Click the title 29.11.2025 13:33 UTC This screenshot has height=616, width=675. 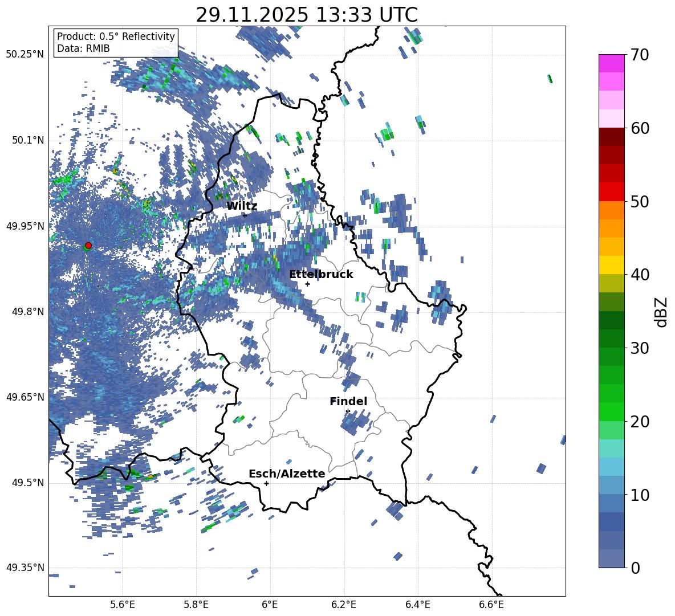pos(307,15)
